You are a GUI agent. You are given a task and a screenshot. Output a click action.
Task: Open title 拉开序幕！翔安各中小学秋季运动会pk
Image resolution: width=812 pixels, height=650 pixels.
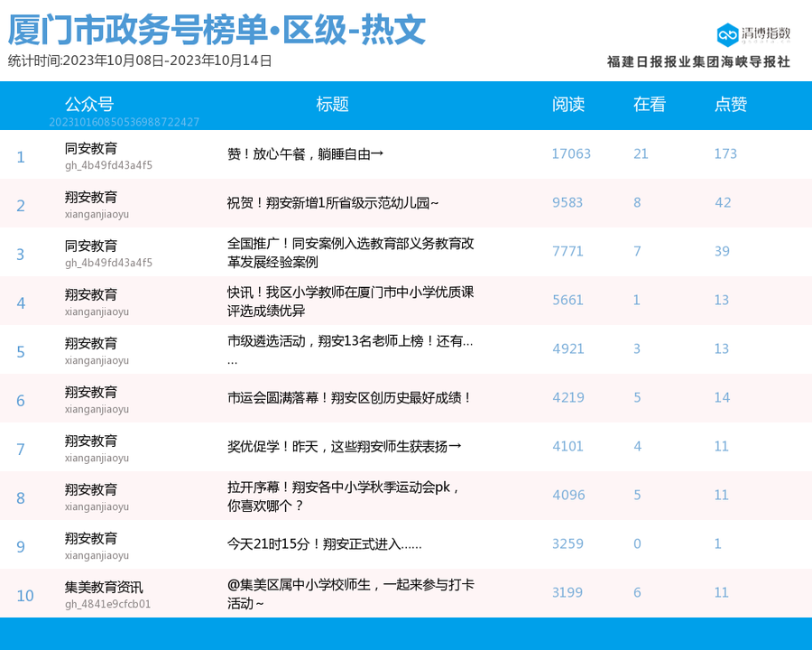[344, 496]
